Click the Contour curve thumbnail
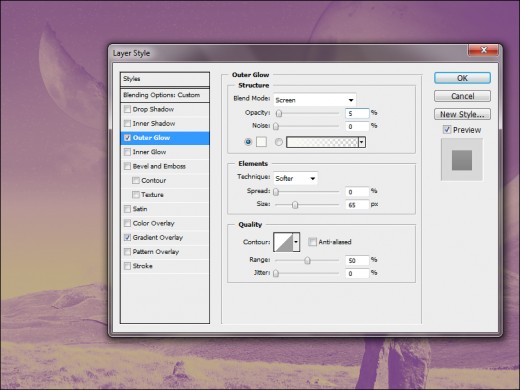The image size is (520, 390). [283, 242]
